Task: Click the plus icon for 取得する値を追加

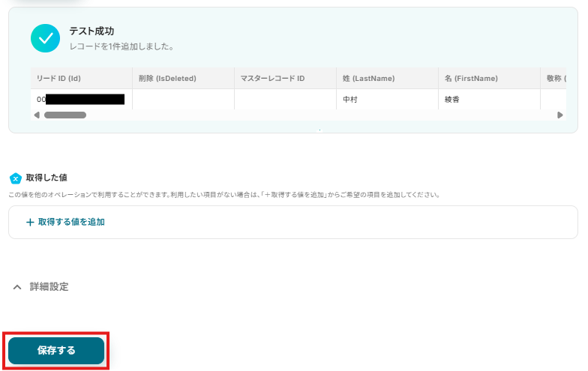Action: click(30, 222)
